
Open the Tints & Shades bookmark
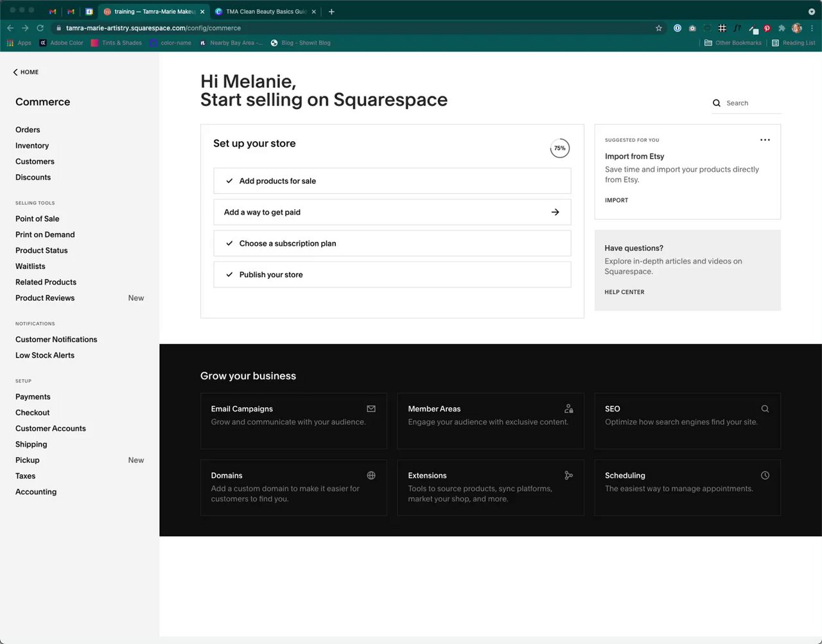tap(116, 43)
